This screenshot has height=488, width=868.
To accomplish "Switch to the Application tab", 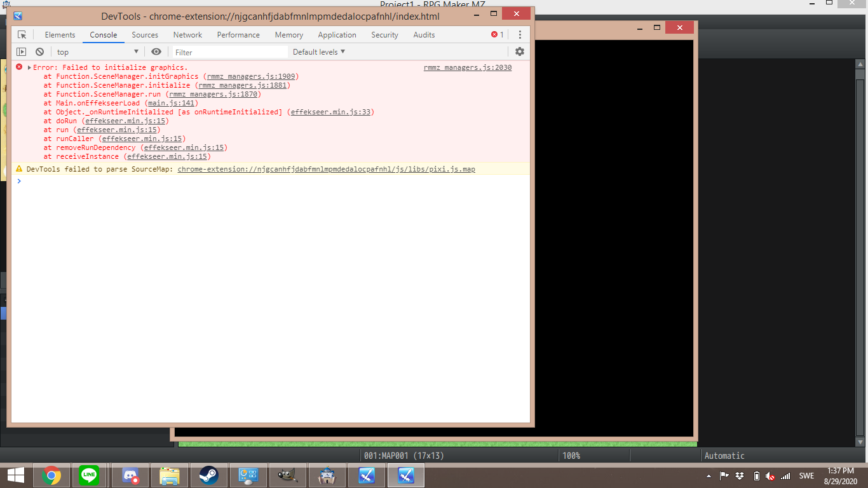I will pos(337,35).
